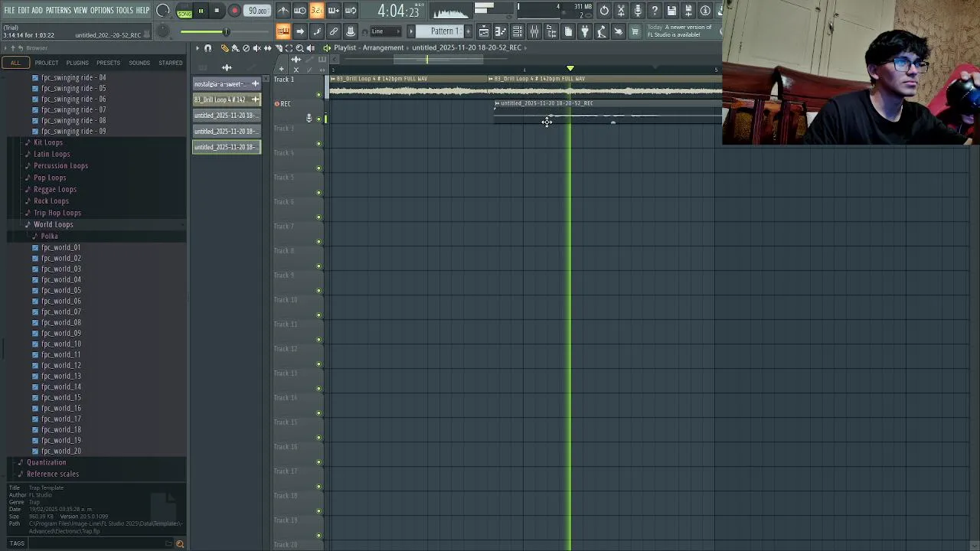Switch to the STARRED browser tab
Viewport: 980px width, 551px height.
pos(170,63)
